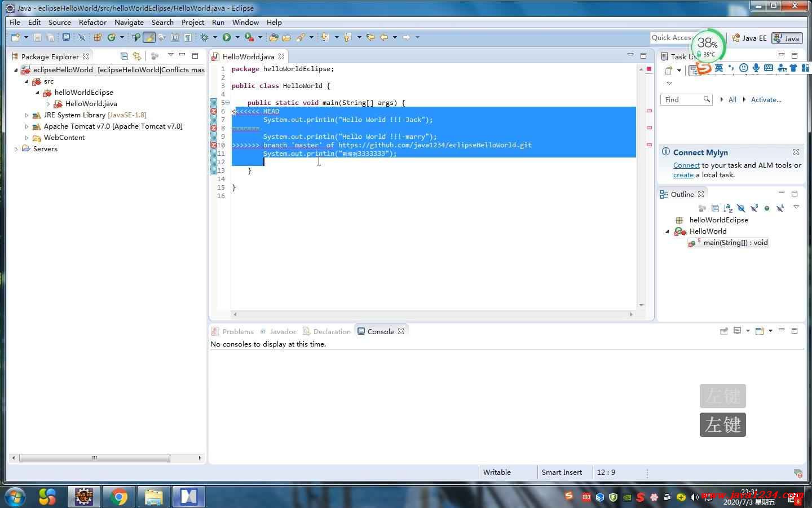Open the New file dropdown arrow
Viewport: 812px width, 508px height.
click(x=26, y=37)
